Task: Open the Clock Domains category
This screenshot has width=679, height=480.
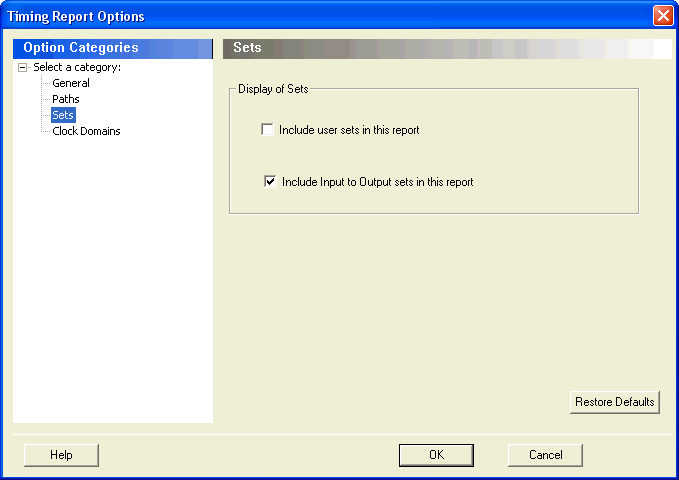Action: tap(86, 131)
